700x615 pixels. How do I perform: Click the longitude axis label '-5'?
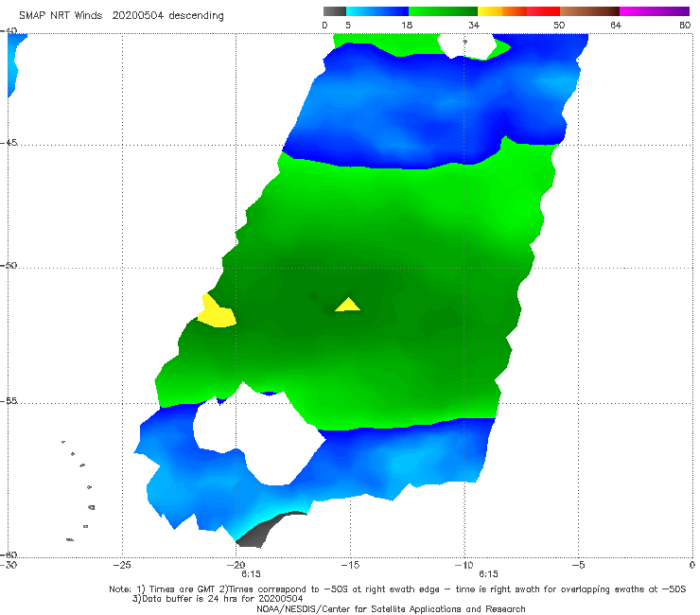click(x=578, y=565)
